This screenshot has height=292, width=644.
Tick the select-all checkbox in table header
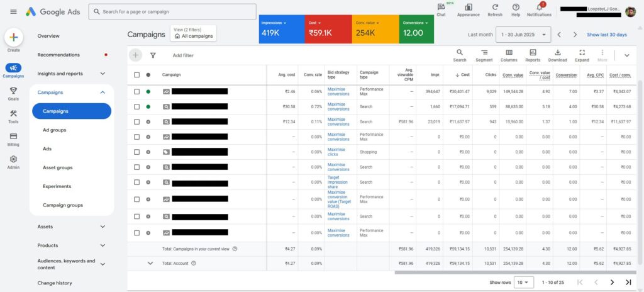tap(136, 75)
